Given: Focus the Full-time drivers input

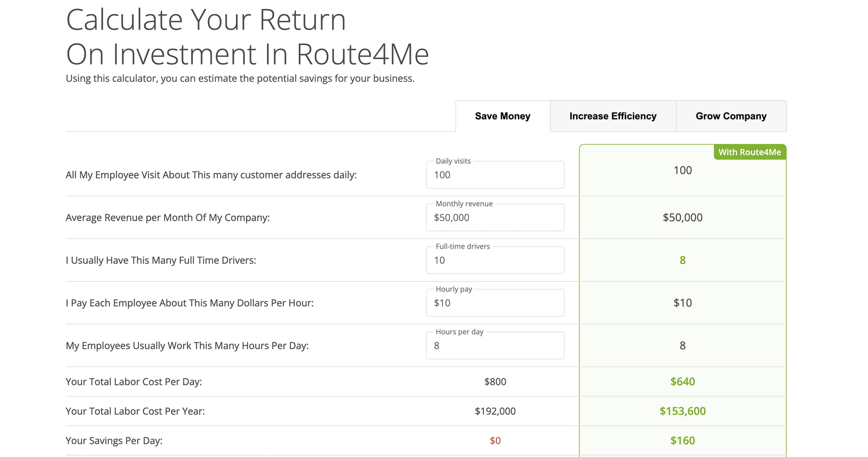Looking at the screenshot, I should [495, 260].
